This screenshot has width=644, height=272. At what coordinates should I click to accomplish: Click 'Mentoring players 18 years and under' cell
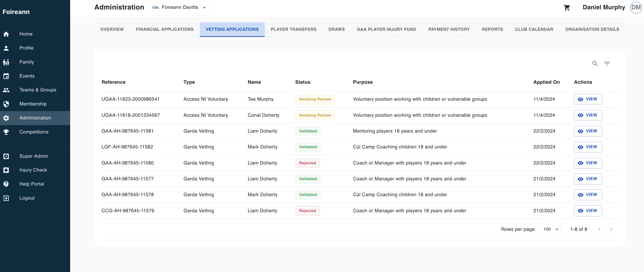point(395,131)
